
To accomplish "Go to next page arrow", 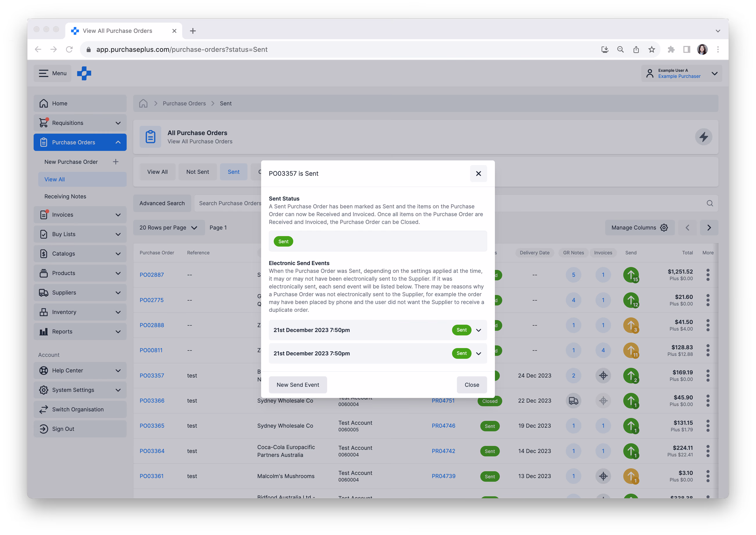I will 709,228.
